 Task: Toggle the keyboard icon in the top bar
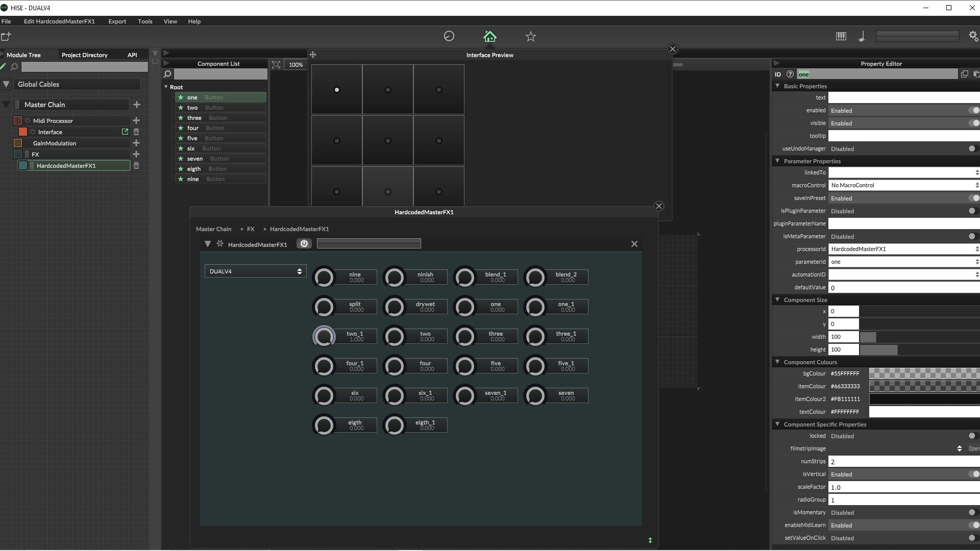click(x=841, y=36)
